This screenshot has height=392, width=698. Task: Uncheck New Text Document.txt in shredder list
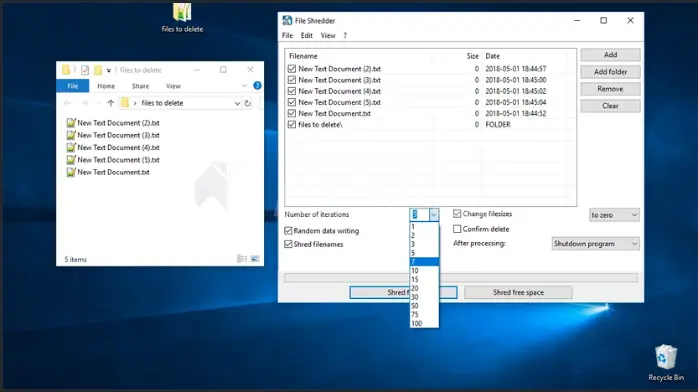(x=292, y=113)
